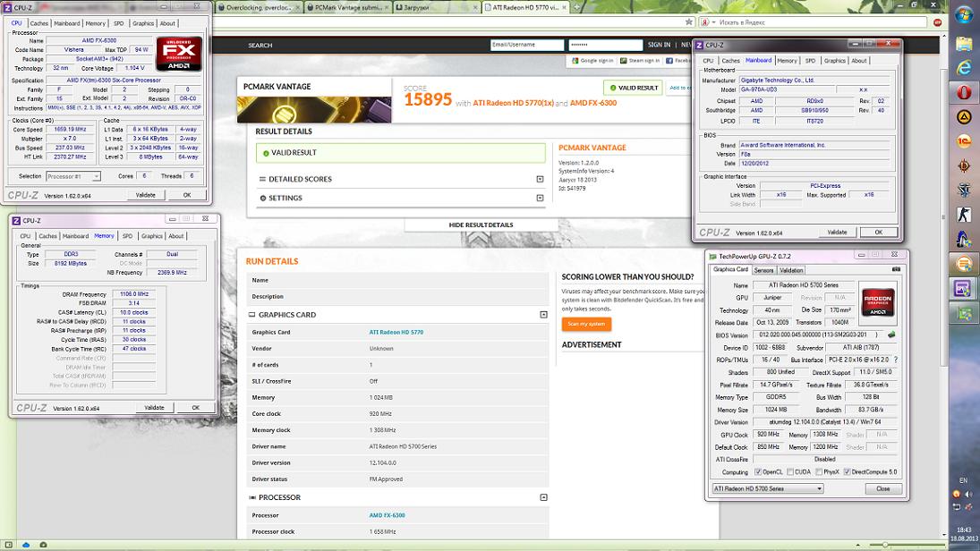Click the GPU-Z purple taskbar icon
This screenshot has height=551, width=980.
tap(963, 288)
